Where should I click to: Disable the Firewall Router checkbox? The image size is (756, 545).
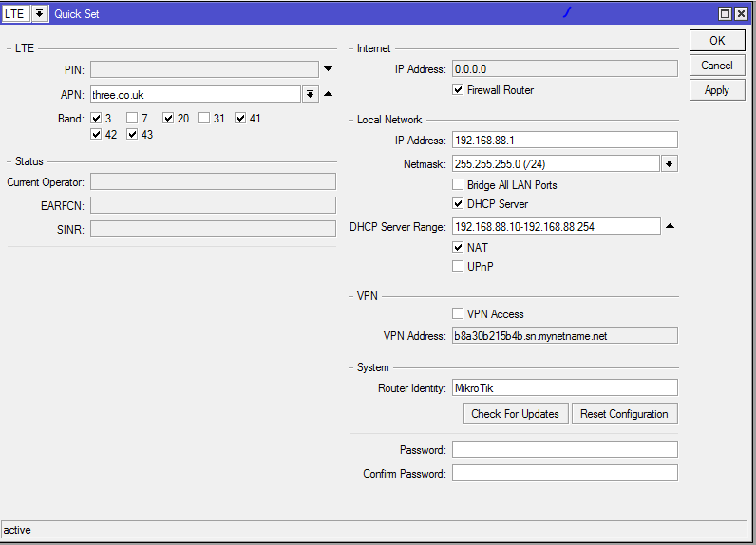tap(459, 90)
